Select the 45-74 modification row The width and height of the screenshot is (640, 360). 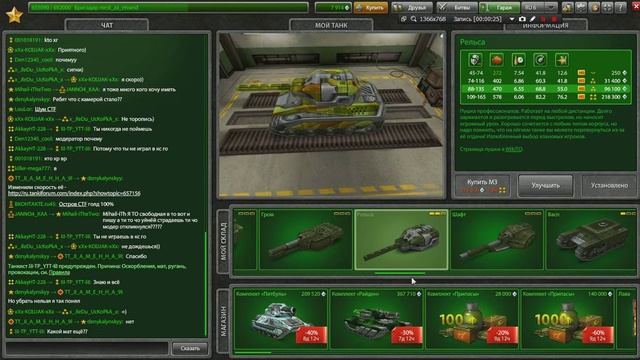pos(546,73)
